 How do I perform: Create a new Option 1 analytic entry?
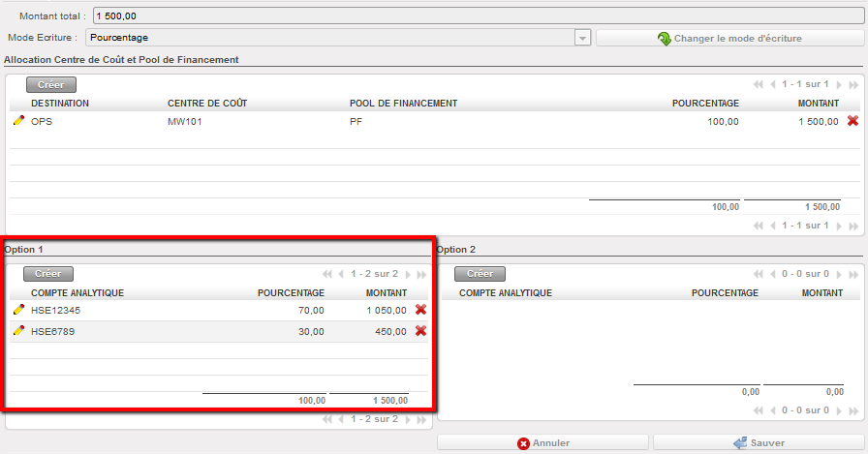(x=48, y=274)
